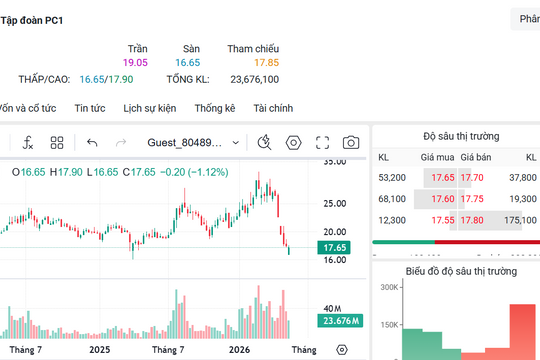Open the indicator templates grid icon
Screen dimensions: 540x360
57,143
